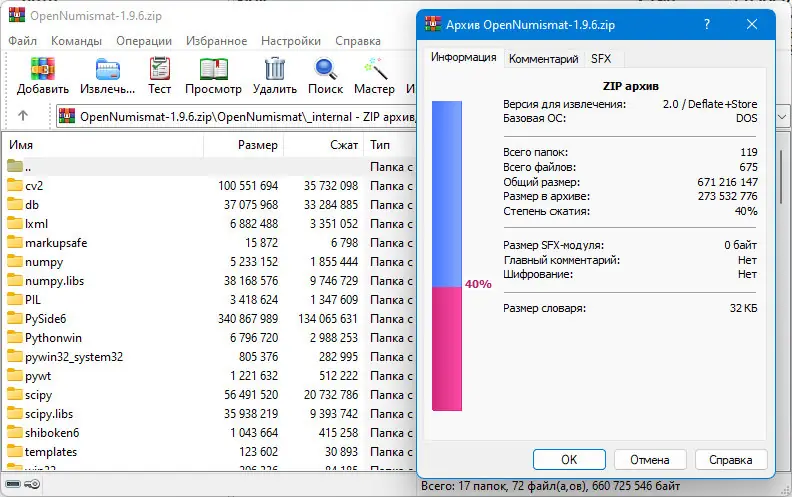
Task: Confirm with the OK button
Action: [x=569, y=459]
